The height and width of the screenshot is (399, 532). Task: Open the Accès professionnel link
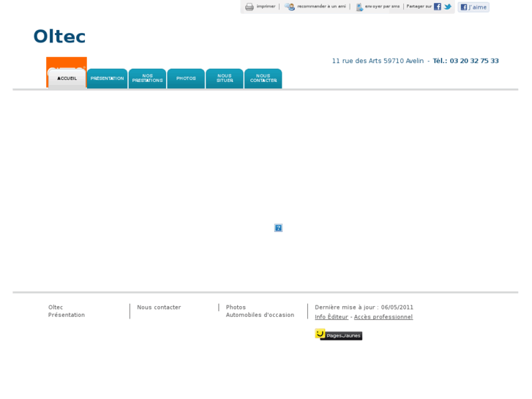383,317
